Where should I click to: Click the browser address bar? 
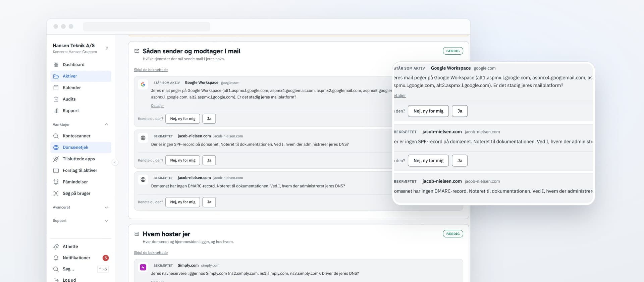(x=147, y=26)
